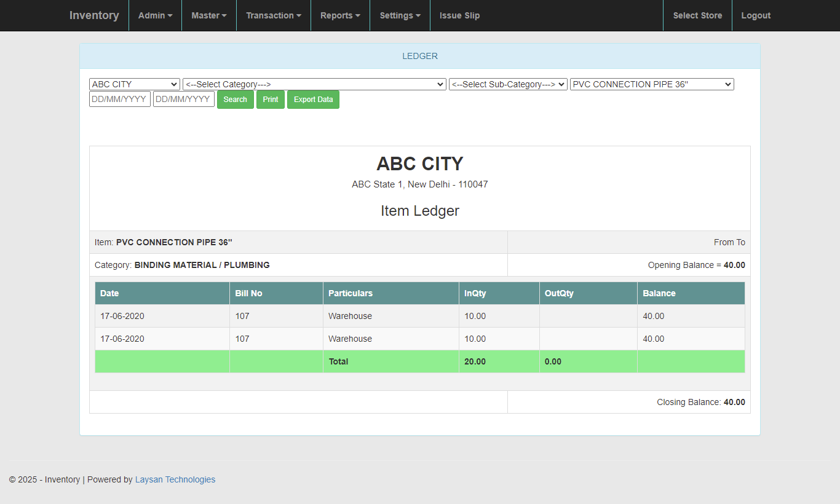Go to Issue Slip page

pyautogui.click(x=459, y=15)
